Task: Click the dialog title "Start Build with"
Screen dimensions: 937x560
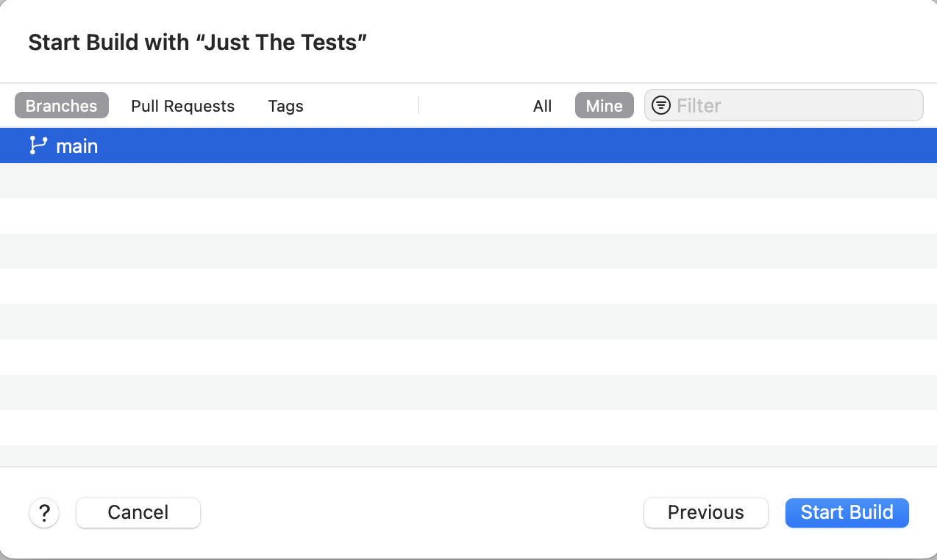Action: (x=108, y=42)
